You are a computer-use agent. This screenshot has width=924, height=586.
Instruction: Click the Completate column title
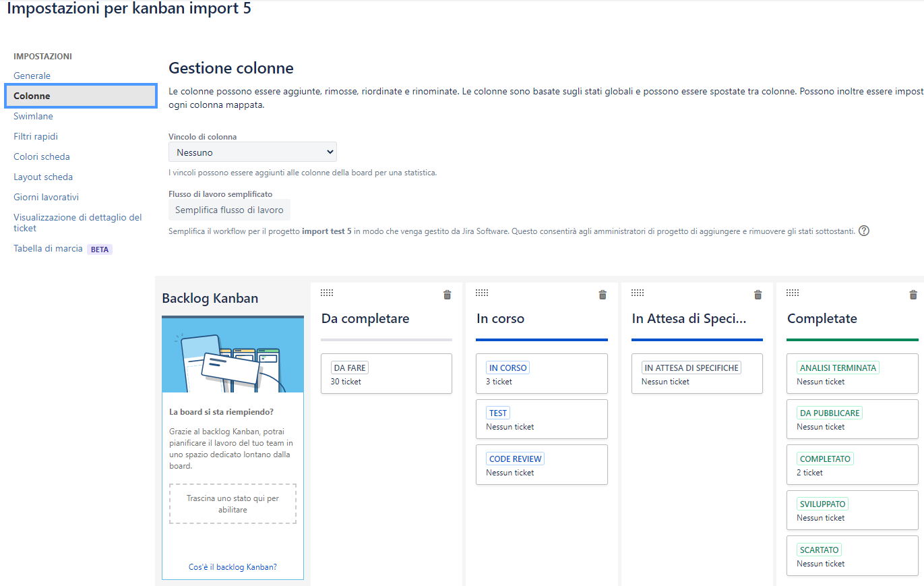tap(822, 318)
